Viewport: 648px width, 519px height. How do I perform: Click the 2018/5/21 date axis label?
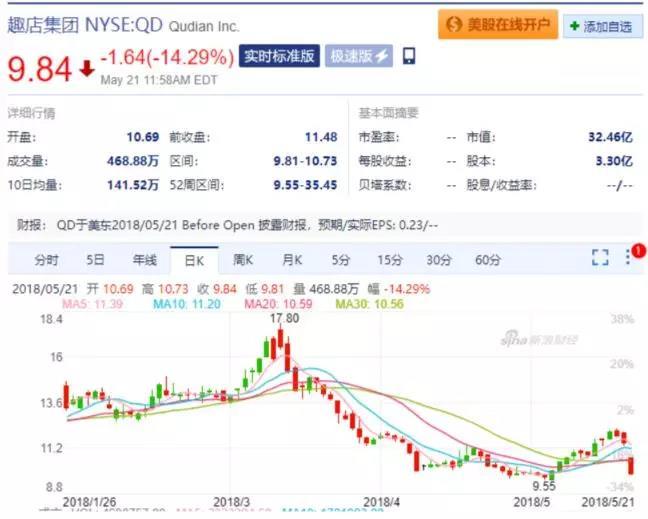point(608,502)
